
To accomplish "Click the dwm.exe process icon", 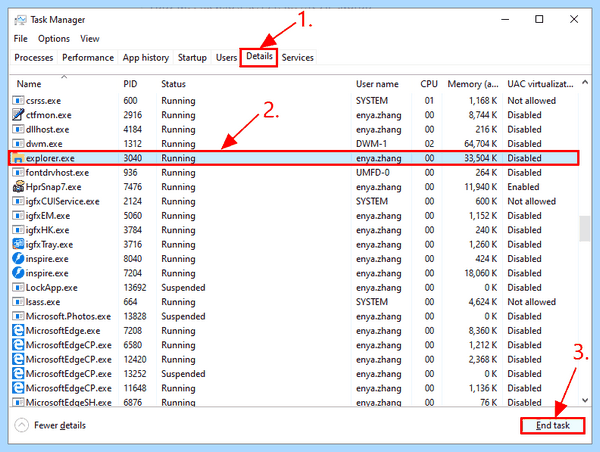I will point(18,144).
